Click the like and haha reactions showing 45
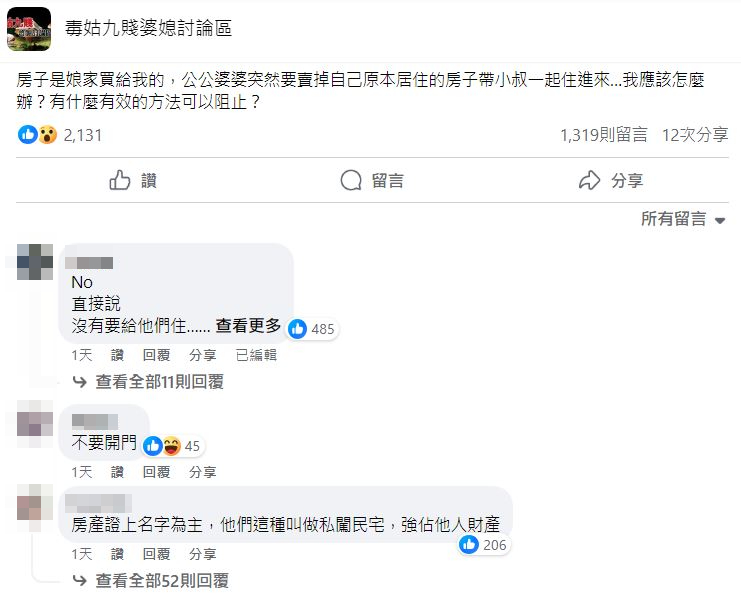Image resolution: width=741 pixels, height=599 pixels. click(x=162, y=446)
